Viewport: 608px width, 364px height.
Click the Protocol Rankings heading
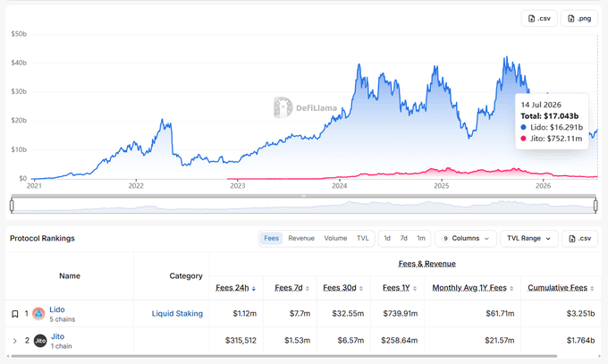(x=42, y=238)
